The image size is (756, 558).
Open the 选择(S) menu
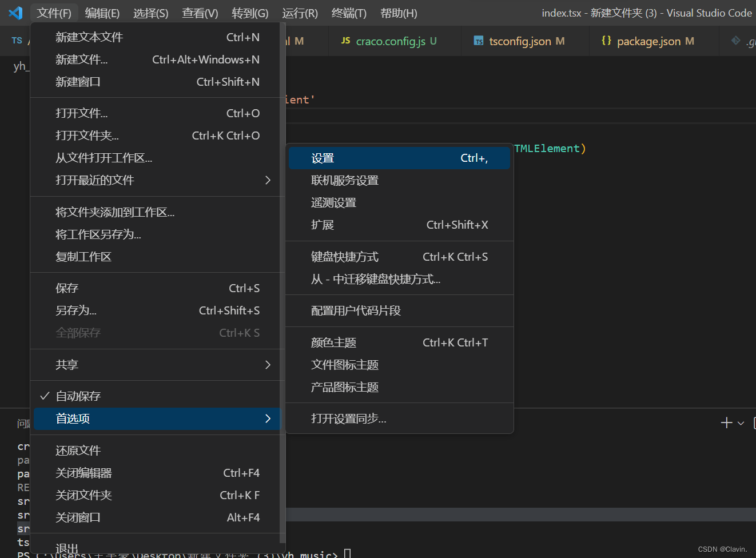pyautogui.click(x=151, y=13)
